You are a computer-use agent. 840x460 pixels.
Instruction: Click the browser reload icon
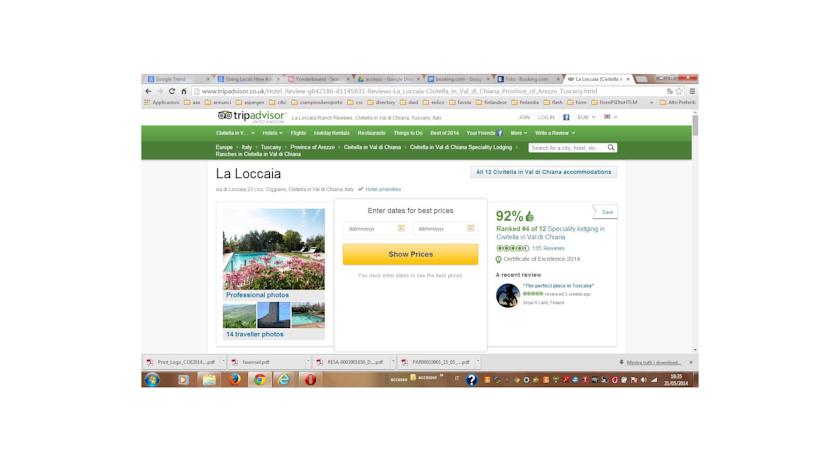click(172, 91)
